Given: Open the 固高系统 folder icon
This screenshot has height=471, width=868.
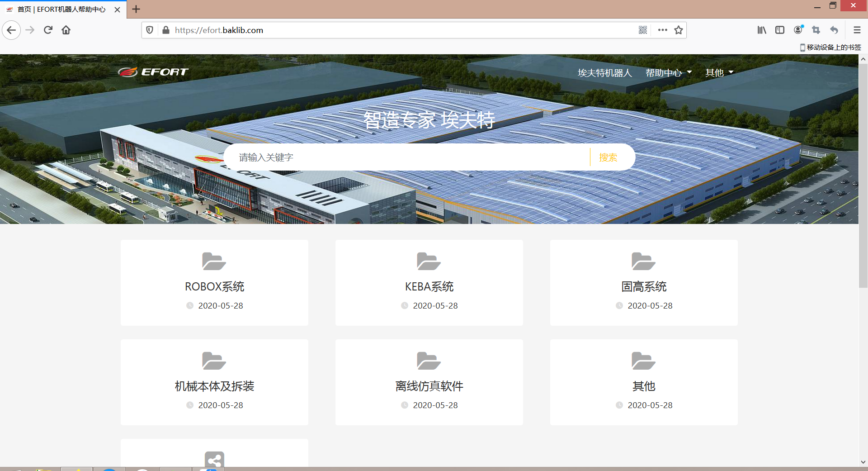Looking at the screenshot, I should (644, 261).
